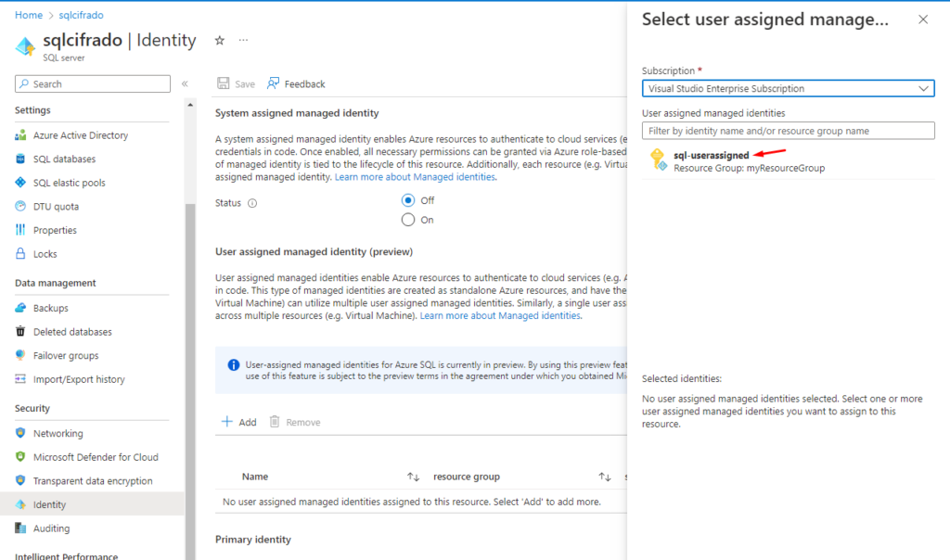
Task: Click the Transparent data encryption shield icon
Action: coord(20,480)
